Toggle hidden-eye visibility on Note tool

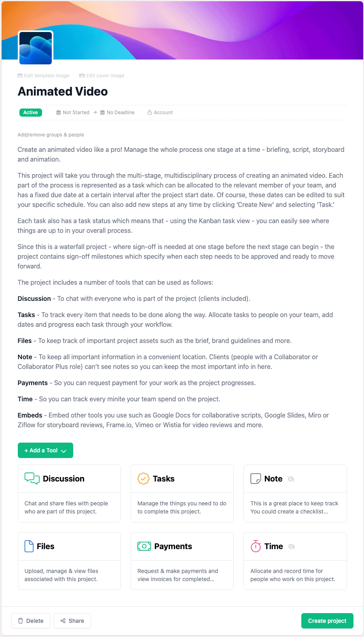[291, 479]
